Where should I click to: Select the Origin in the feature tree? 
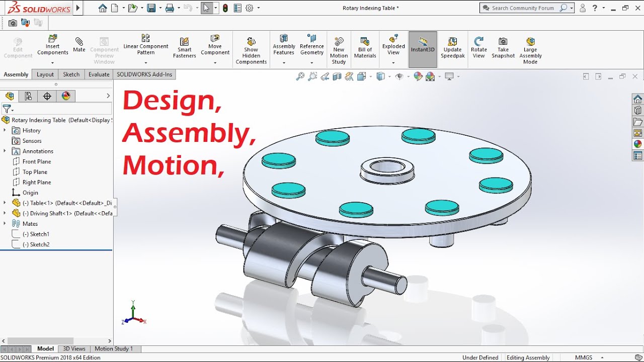pos(30,193)
